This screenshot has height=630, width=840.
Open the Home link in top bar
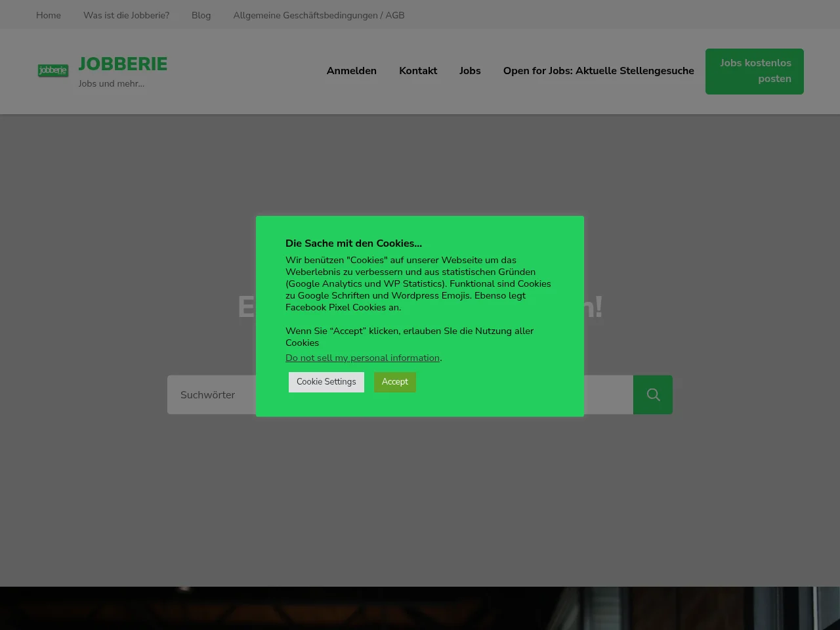(49, 15)
